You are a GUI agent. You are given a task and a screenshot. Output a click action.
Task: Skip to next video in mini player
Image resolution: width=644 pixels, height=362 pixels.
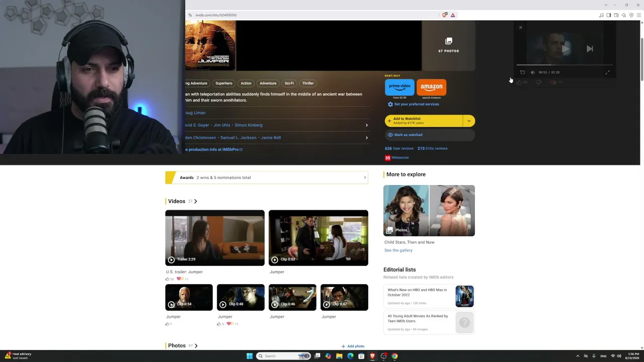click(590, 49)
